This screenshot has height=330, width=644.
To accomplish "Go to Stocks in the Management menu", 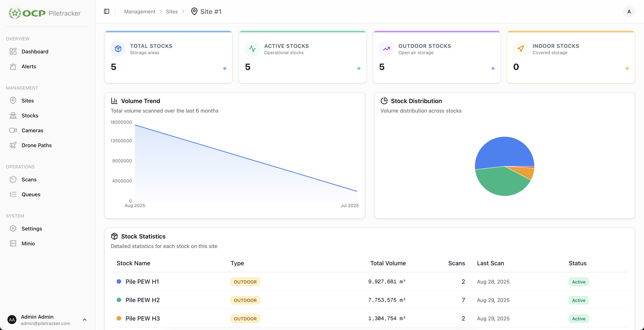I will point(30,116).
